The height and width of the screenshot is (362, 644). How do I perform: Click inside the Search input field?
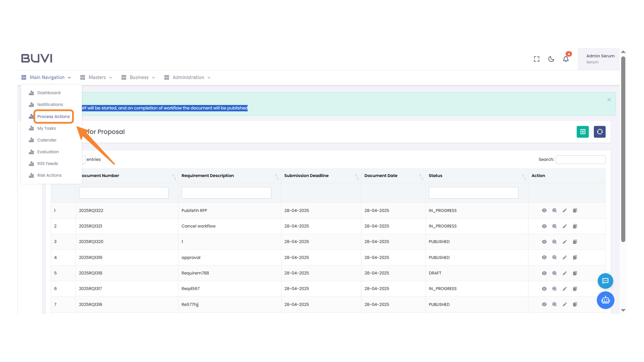click(580, 160)
